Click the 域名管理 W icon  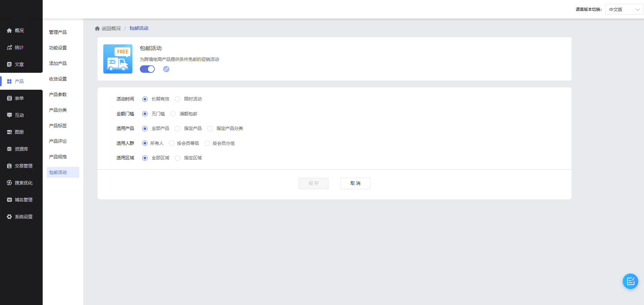coord(9,200)
